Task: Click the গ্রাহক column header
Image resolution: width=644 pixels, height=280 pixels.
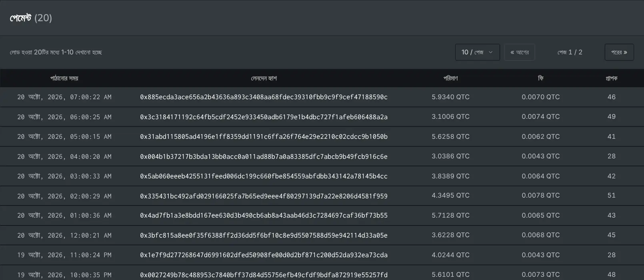Action: pyautogui.click(x=612, y=78)
